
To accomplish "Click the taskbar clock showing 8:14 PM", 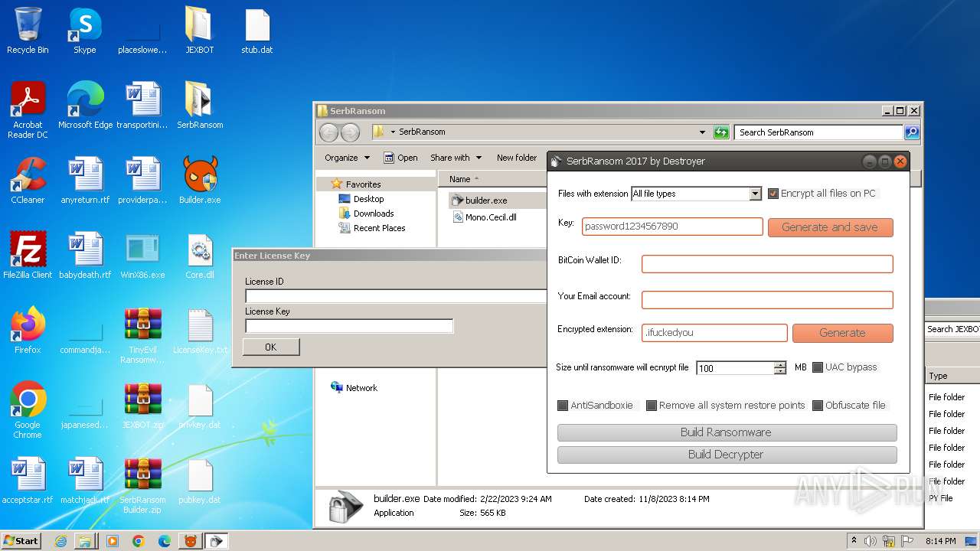I will click(x=940, y=541).
